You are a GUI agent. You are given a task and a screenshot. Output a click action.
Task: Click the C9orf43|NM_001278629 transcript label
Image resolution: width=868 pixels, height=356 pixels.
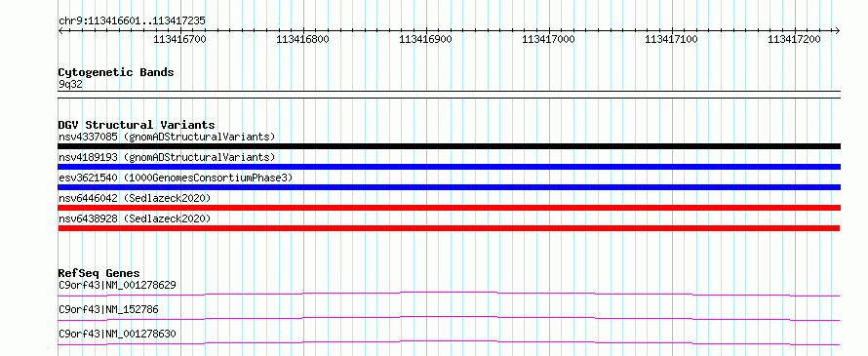point(117,285)
